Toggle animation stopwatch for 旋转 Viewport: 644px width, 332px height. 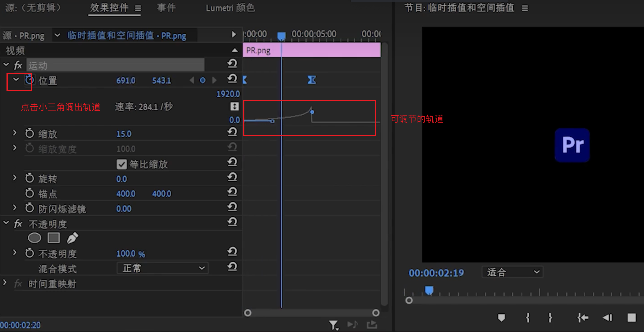(x=30, y=178)
